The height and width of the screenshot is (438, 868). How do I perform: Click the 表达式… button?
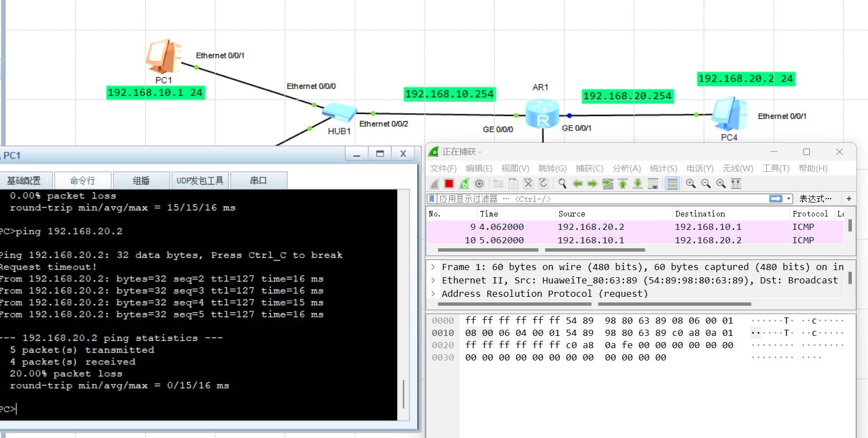815,199
